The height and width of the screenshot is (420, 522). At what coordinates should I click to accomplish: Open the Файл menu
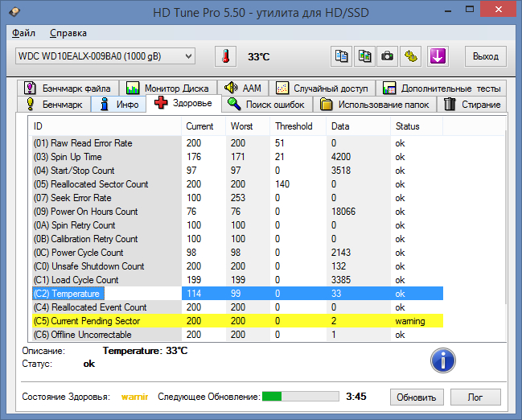click(x=23, y=33)
